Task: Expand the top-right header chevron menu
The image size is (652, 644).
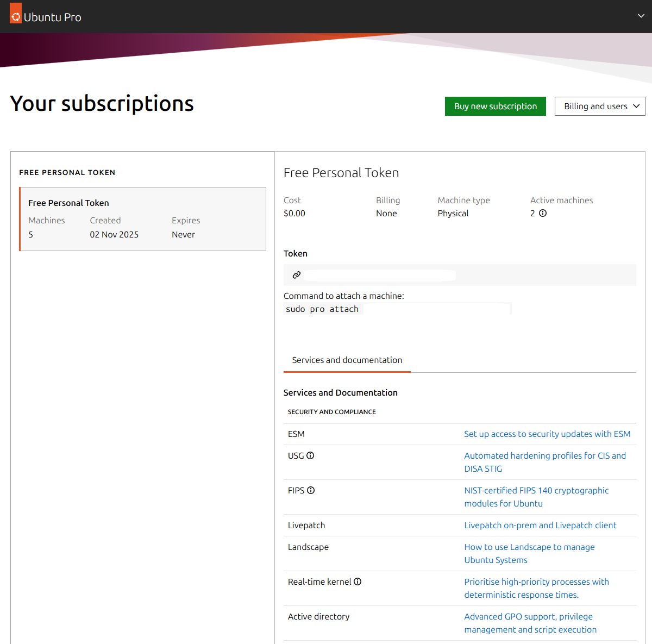Action: click(641, 16)
